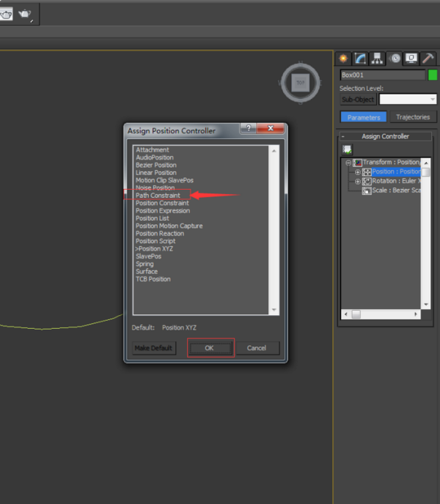Click the Cancel button
The height and width of the screenshot is (504, 440).
(257, 348)
